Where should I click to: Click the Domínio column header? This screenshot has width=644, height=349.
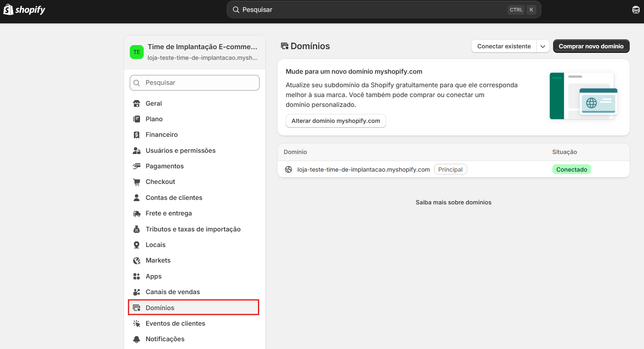[295, 152]
